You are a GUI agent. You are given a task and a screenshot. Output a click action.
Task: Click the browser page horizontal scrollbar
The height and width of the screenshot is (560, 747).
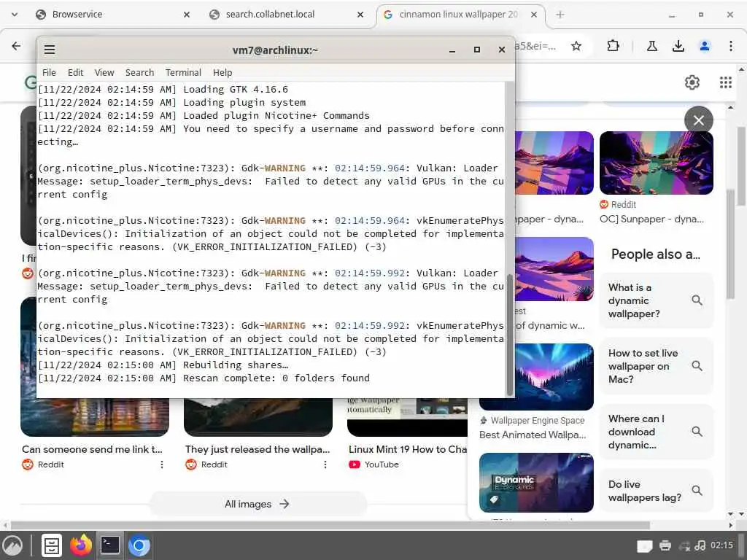click(330, 525)
